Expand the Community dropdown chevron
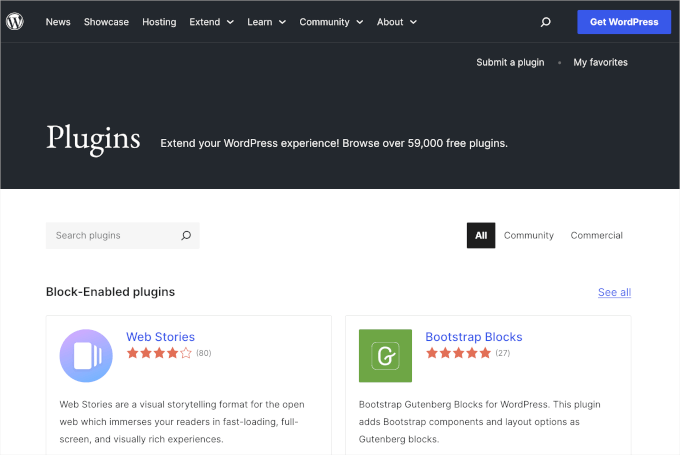 pos(360,22)
